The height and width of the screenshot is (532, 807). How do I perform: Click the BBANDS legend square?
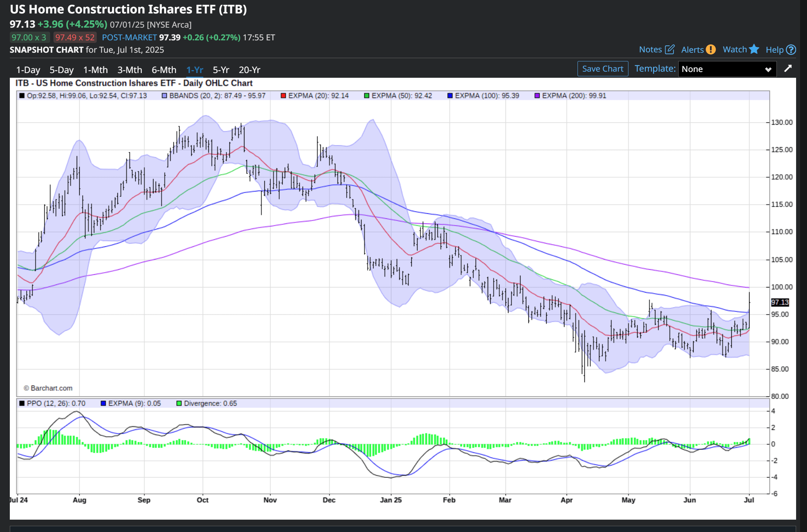164,96
